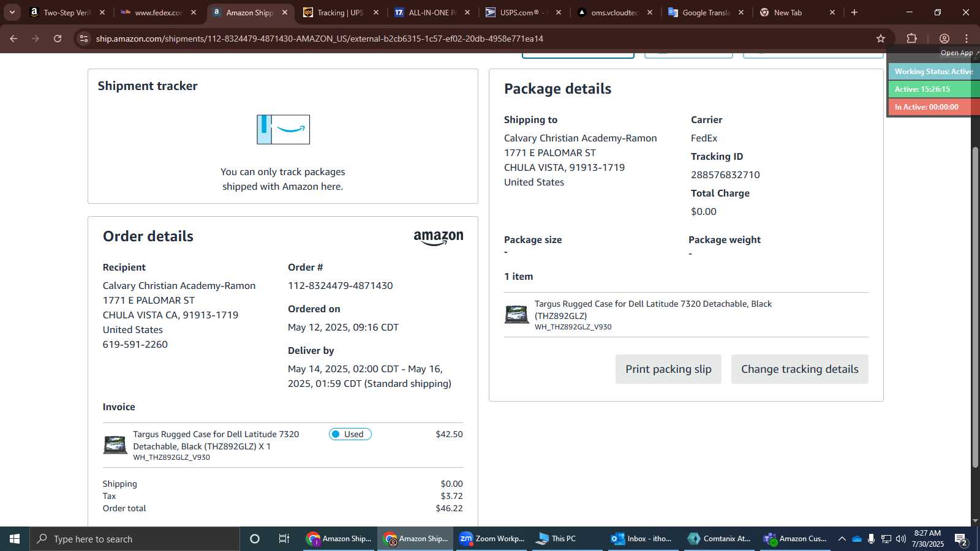The image size is (980, 551).
Task: View site information icon in address bar
Action: pyautogui.click(x=84, y=39)
